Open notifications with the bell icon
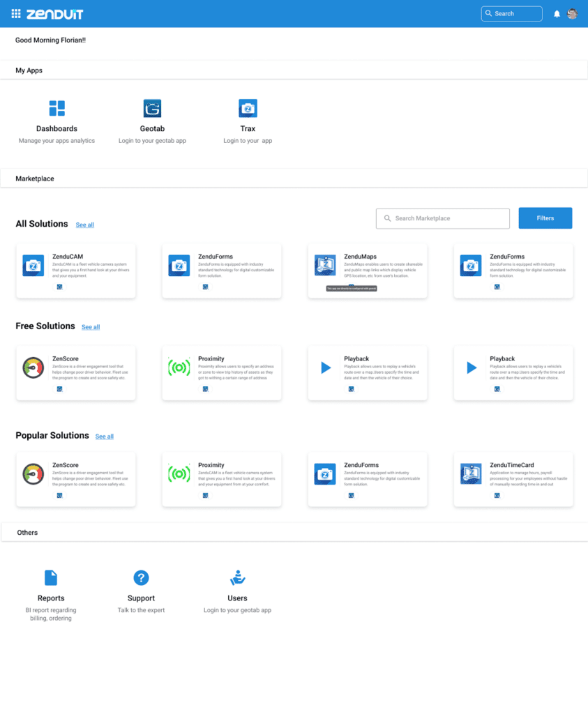 click(x=557, y=14)
